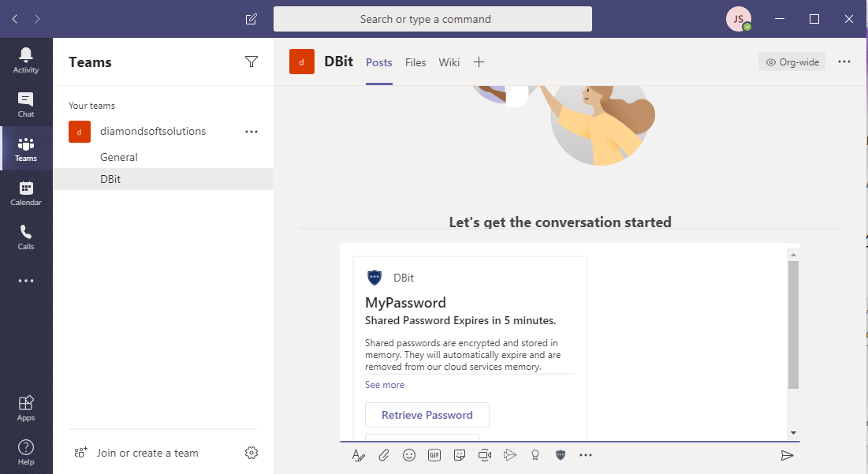Filter the teams list
This screenshot has height=474, width=868.
tap(251, 62)
